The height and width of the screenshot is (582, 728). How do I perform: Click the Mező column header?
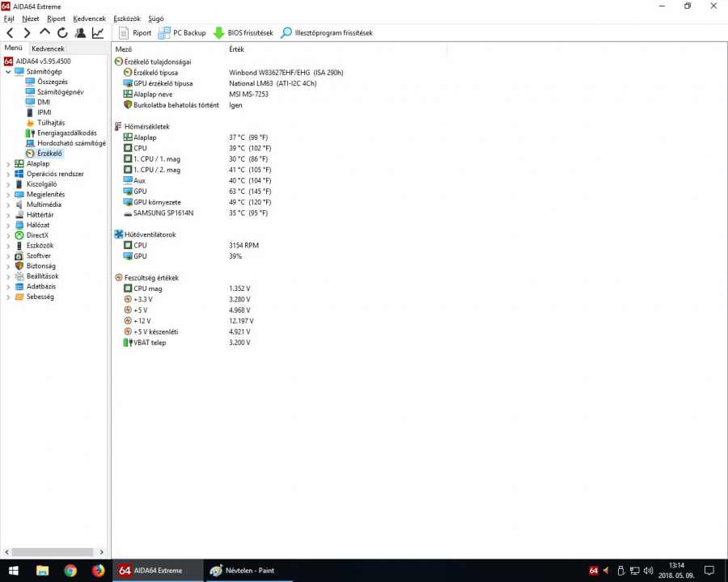[x=169, y=49]
